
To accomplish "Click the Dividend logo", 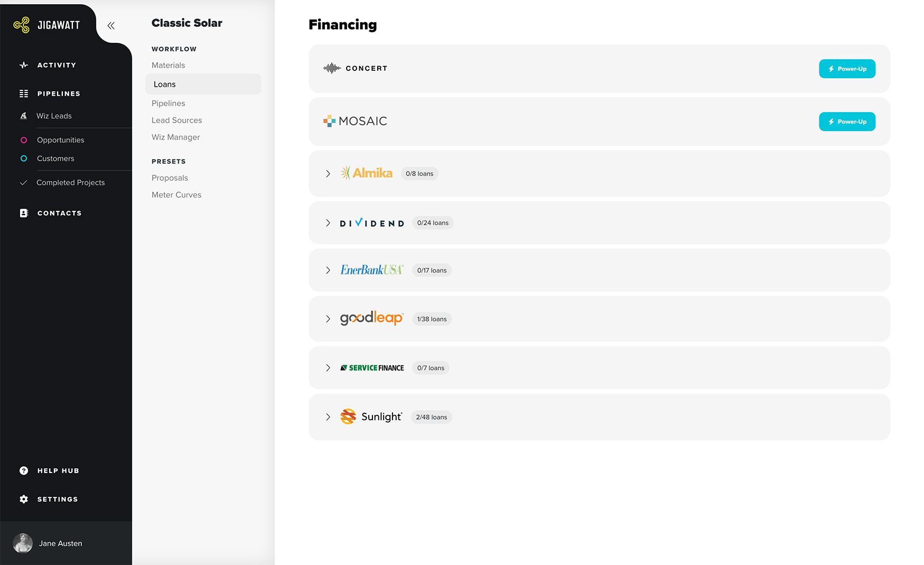I will 372,223.
